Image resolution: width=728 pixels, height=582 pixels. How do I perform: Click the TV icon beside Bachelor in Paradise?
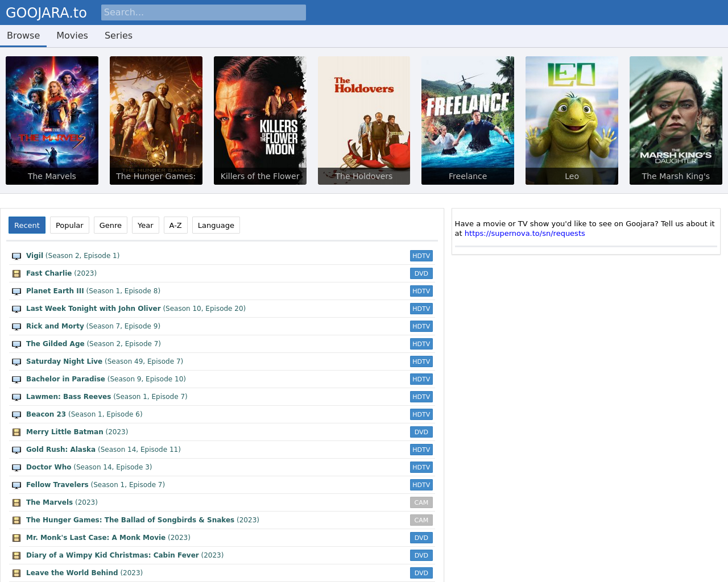coord(16,380)
